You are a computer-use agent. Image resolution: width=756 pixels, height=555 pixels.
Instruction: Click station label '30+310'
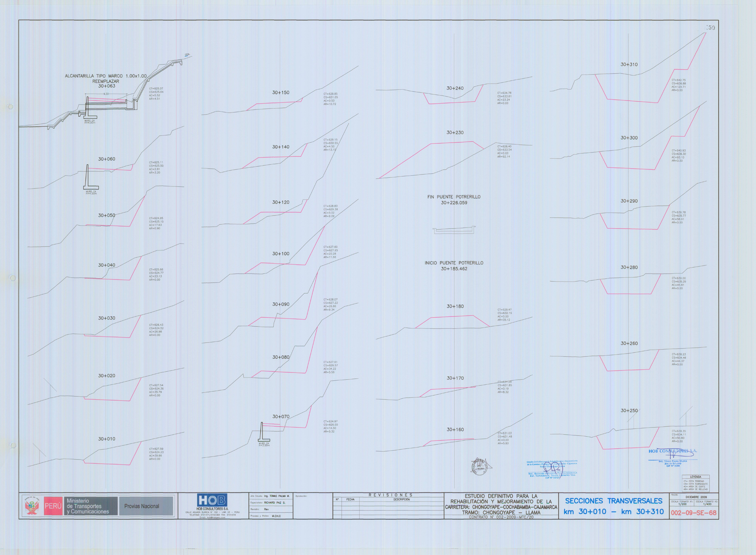629,65
